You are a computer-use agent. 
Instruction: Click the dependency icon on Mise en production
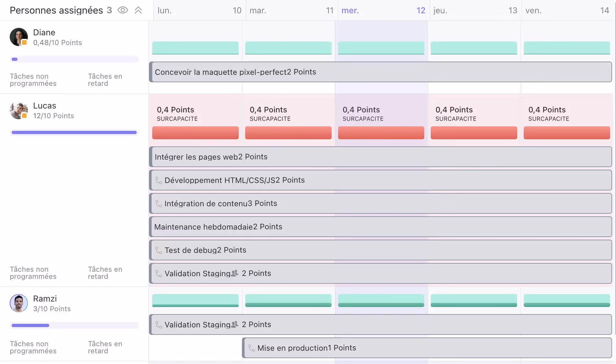pos(251,348)
